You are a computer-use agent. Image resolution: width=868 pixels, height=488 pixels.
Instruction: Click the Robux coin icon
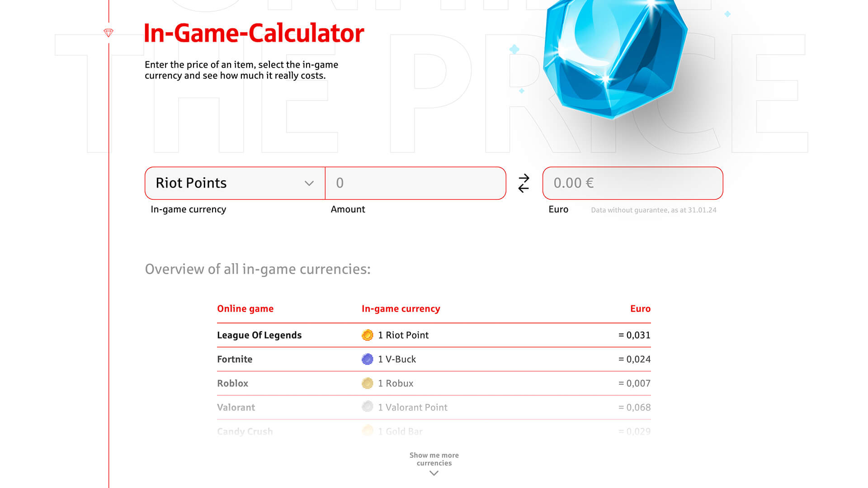coord(368,383)
